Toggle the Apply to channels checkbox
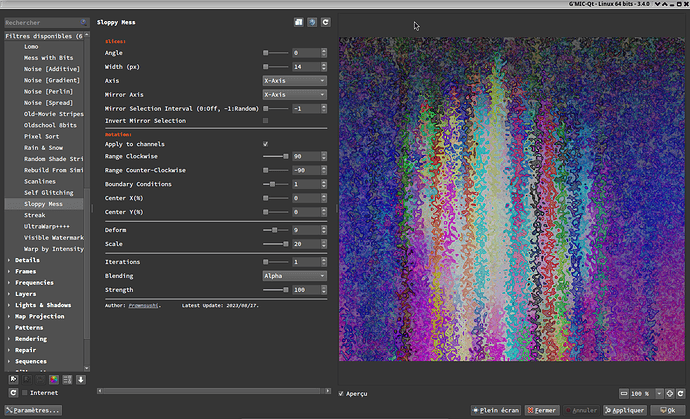The height and width of the screenshot is (419, 690). pyautogui.click(x=265, y=144)
